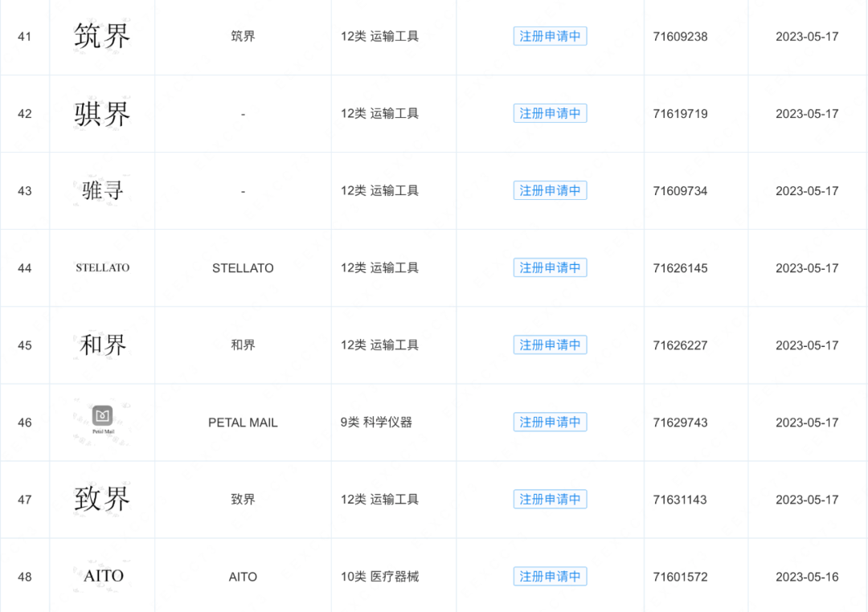868x612 pixels.
Task: Click 注册申请中 status badge for AITO
Action: coord(550,577)
